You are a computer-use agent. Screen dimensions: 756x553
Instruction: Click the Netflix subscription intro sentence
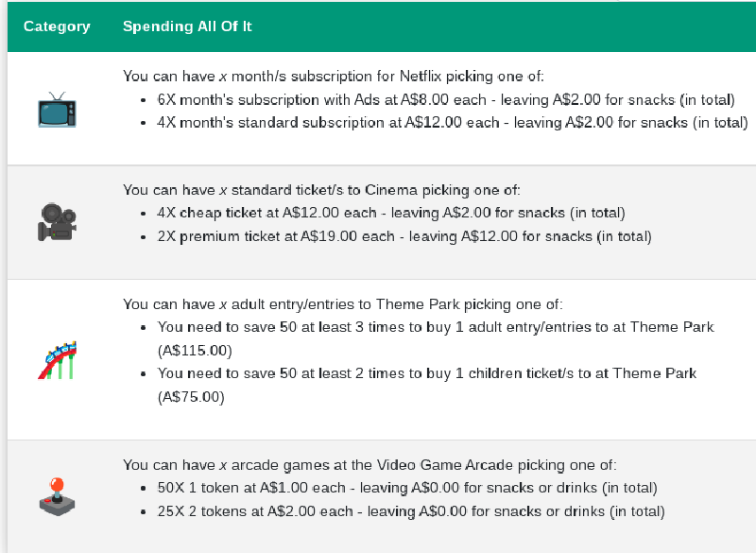tap(333, 78)
